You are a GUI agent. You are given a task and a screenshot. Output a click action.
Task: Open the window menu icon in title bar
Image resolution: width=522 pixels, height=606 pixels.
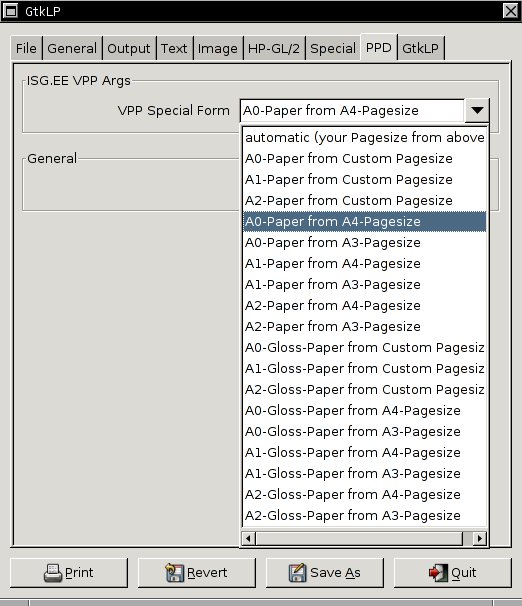click(10, 11)
